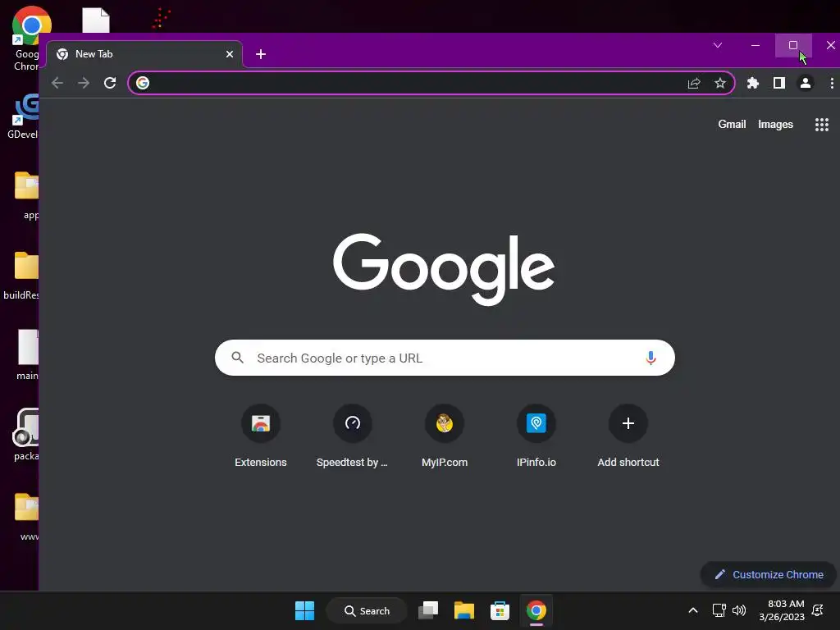Open Chrome's three-dot menu
The width and height of the screenshot is (840, 630).
[832, 83]
